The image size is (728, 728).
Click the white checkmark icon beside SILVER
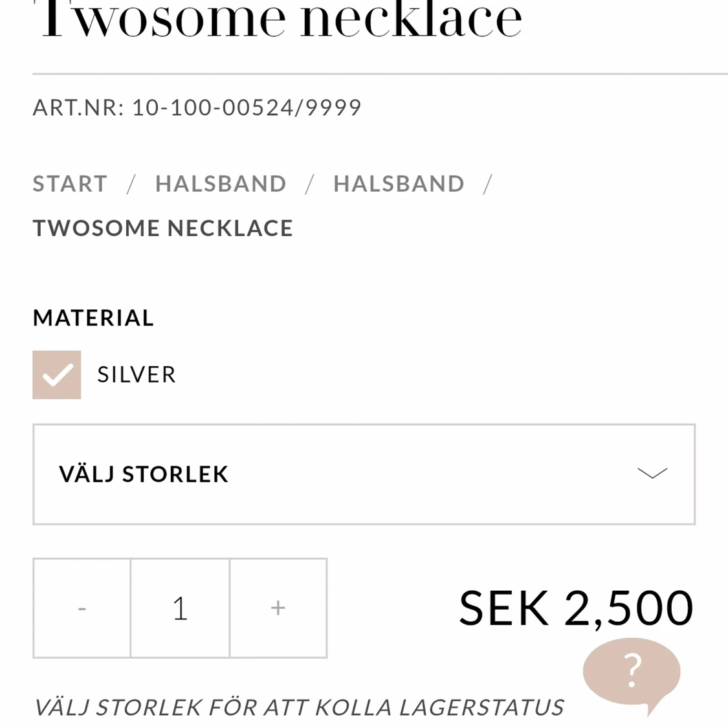[x=58, y=375]
